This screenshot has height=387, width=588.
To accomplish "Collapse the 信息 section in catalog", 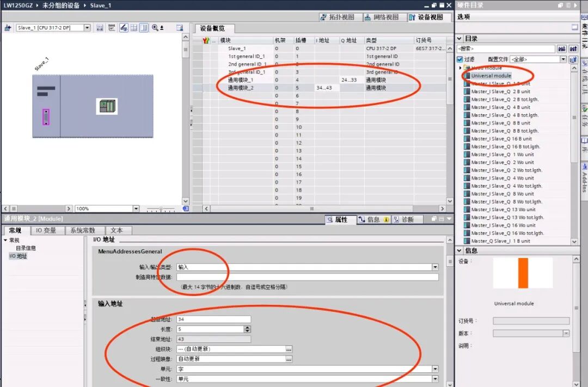I will point(460,250).
